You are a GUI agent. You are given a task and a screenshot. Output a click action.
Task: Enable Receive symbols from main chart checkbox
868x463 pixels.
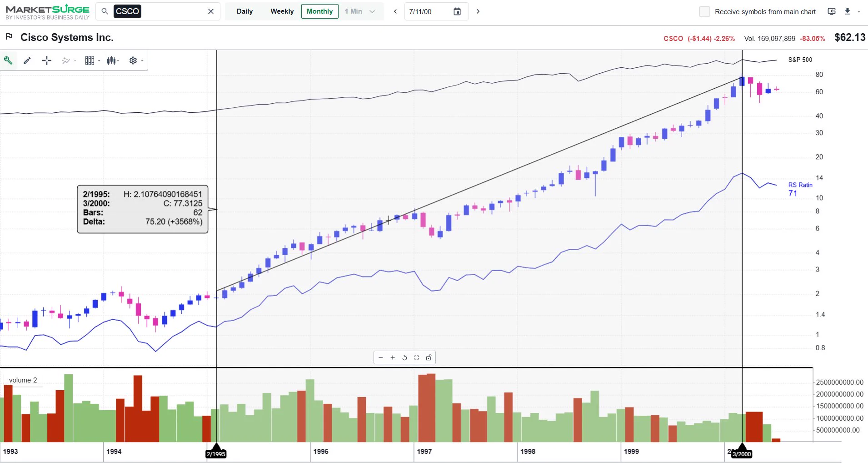click(x=704, y=11)
